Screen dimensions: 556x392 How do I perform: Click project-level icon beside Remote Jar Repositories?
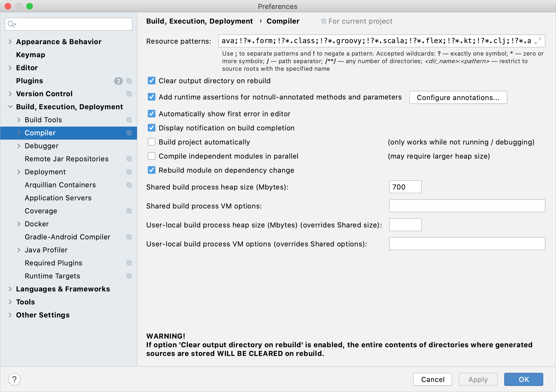(129, 159)
